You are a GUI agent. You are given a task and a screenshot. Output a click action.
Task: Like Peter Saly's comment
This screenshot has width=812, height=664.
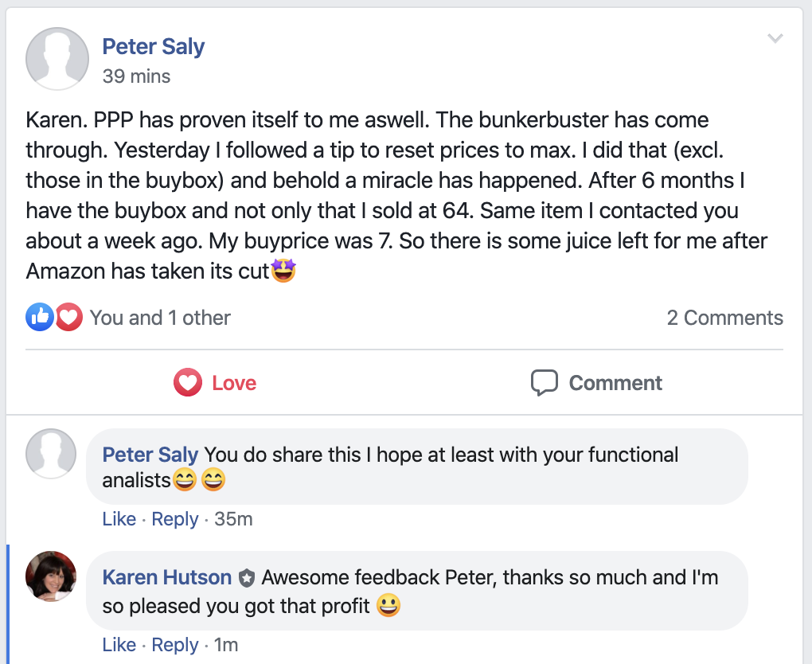119,518
